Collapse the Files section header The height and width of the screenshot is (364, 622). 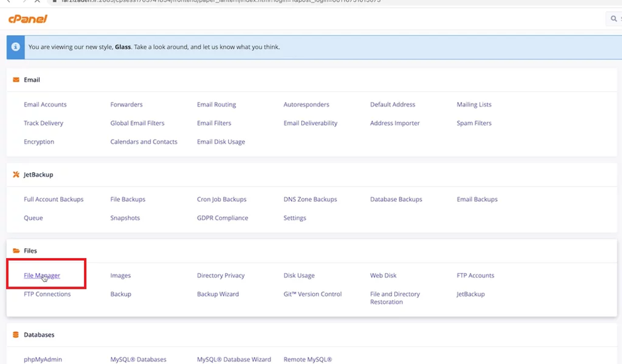tap(312, 251)
